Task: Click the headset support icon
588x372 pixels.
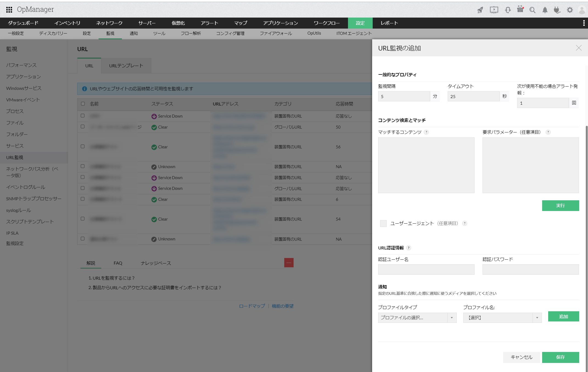Action: [508, 10]
